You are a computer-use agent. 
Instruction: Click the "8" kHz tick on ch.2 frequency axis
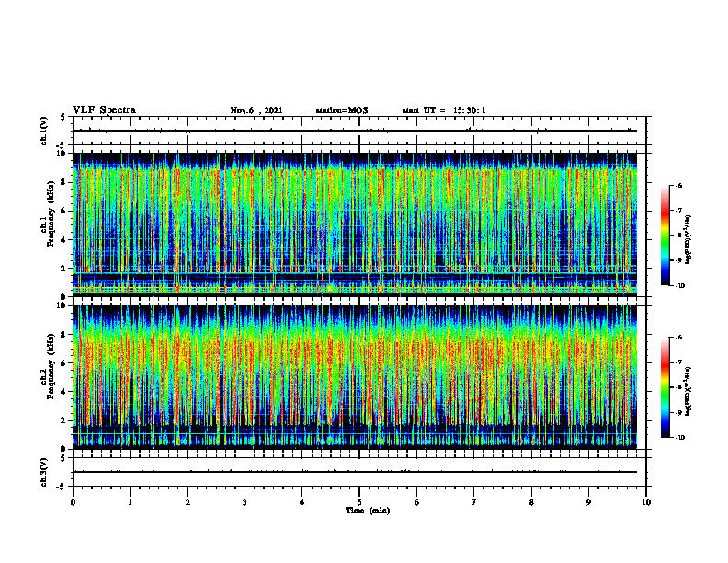[x=63, y=335]
